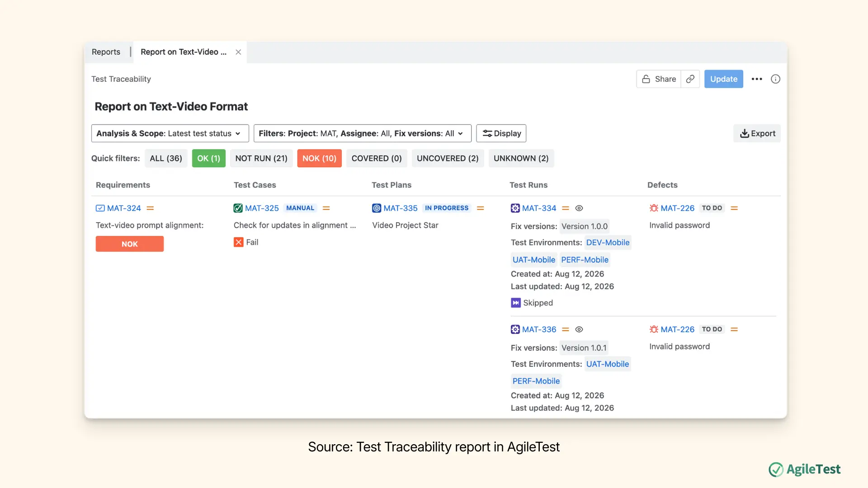
Task: Click the bug icon in the MAT-334 row
Action: tap(654, 208)
